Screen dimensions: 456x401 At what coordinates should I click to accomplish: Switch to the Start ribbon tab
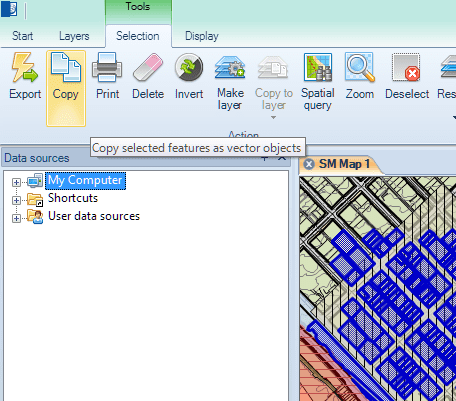(23, 36)
